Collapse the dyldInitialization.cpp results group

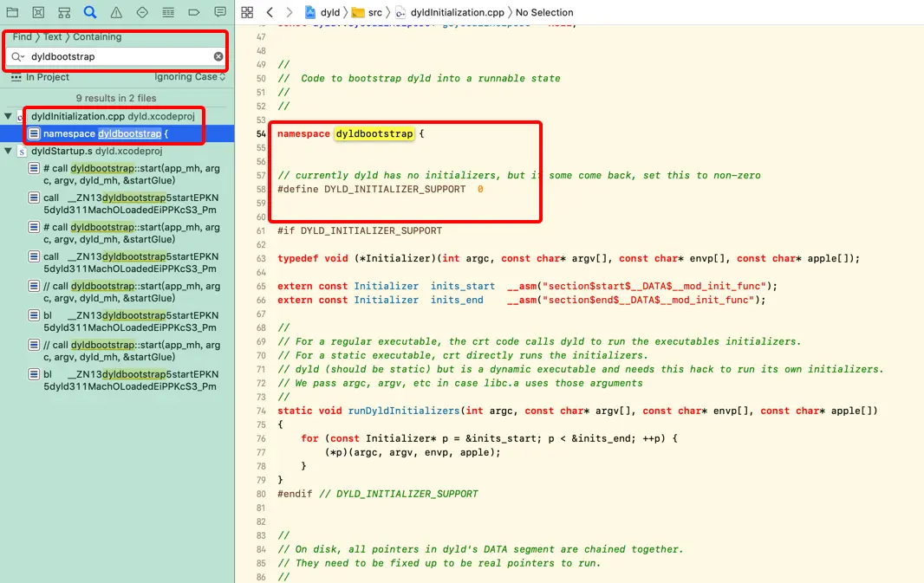(9, 117)
